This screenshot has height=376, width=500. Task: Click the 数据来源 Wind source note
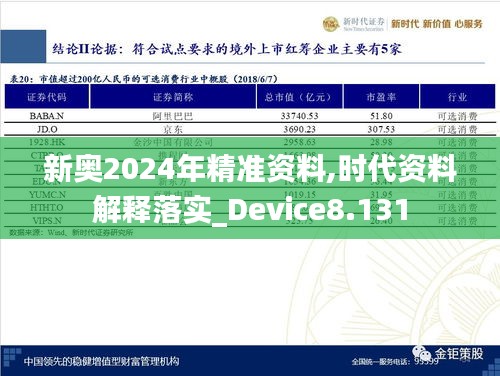coord(71,232)
